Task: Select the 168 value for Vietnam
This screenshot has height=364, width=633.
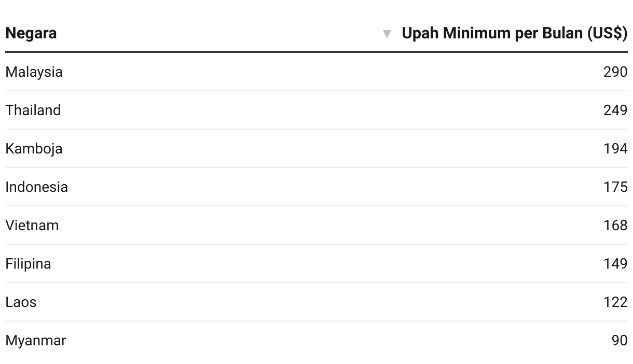Action: click(x=615, y=225)
